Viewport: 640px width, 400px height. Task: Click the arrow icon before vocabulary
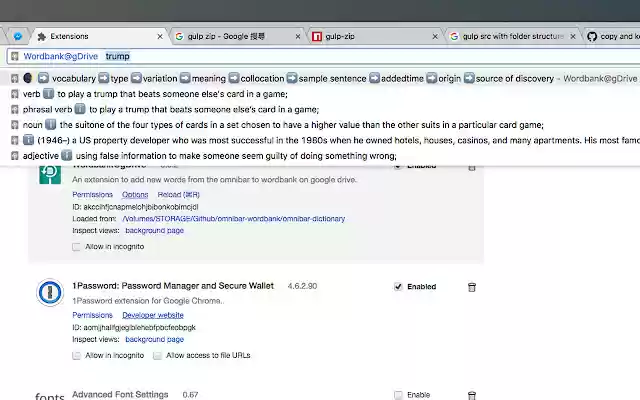click(x=43, y=78)
